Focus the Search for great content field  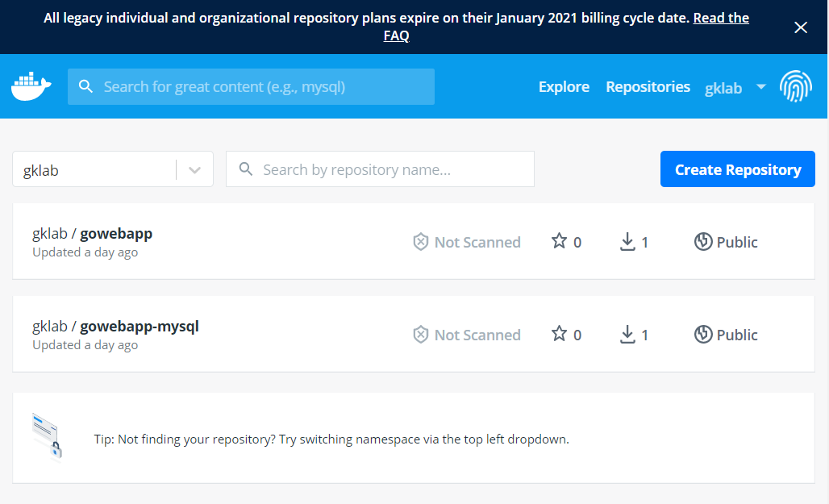click(251, 86)
